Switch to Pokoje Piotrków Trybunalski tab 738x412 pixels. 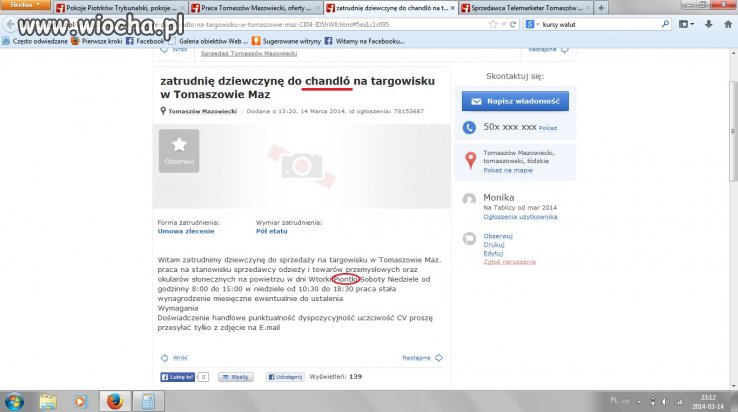tap(120, 8)
